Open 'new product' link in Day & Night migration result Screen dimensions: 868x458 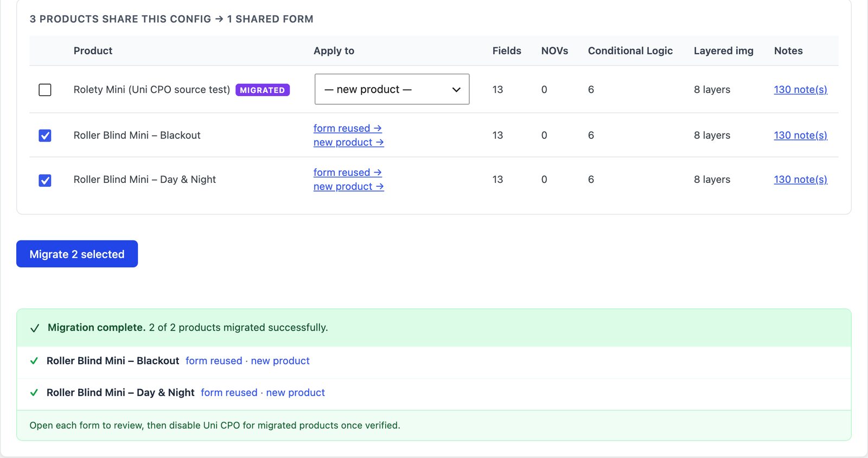[x=295, y=392]
